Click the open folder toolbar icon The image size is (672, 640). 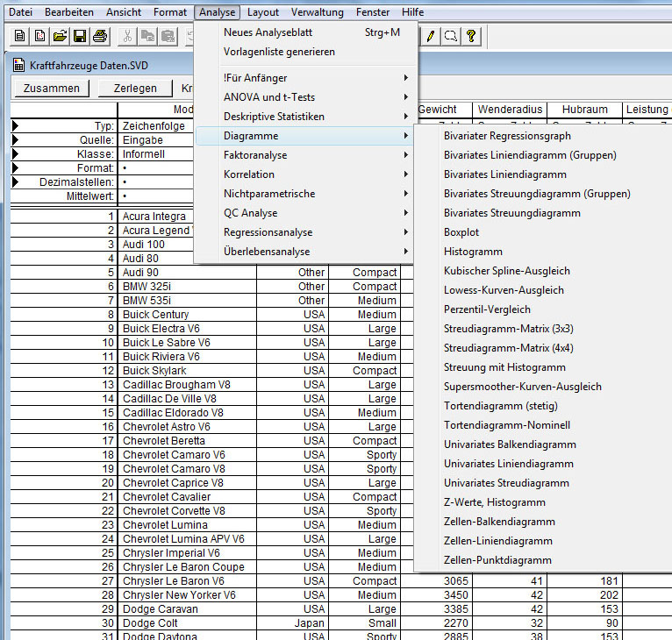60,36
